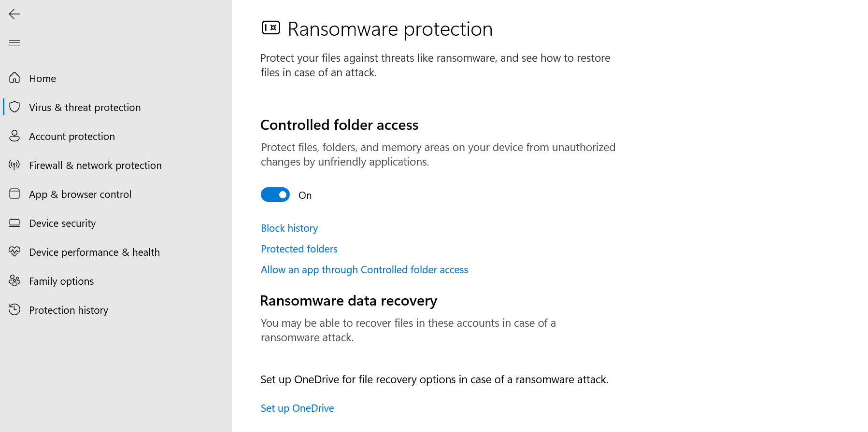868x432 pixels.
Task: Click Allow an app through Controlled folder access
Action: (365, 270)
